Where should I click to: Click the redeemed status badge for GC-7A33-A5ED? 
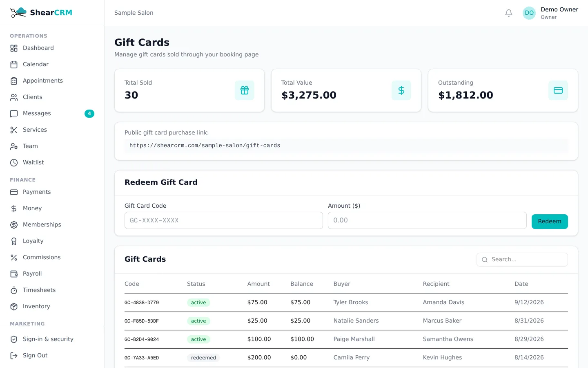203,358
